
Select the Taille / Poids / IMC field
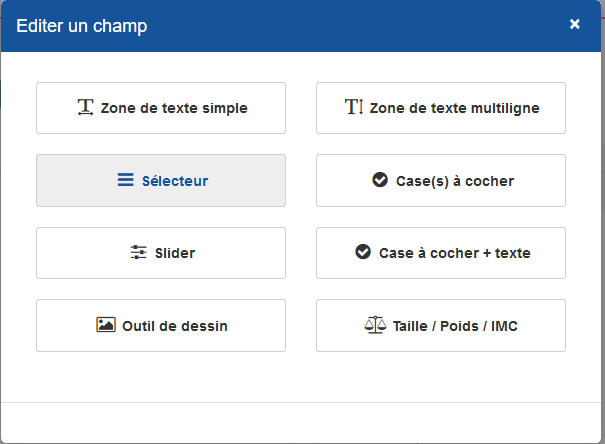(441, 326)
